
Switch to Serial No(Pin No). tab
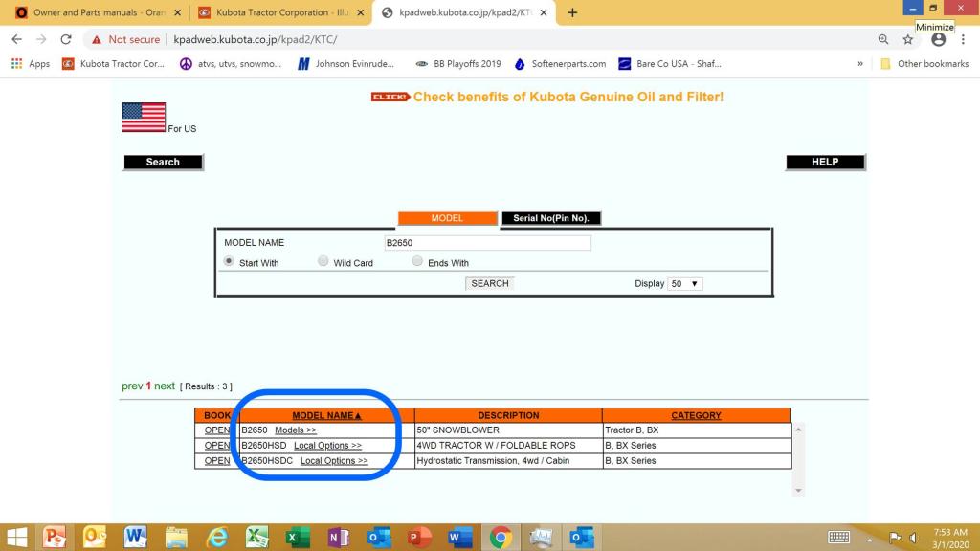pos(551,218)
